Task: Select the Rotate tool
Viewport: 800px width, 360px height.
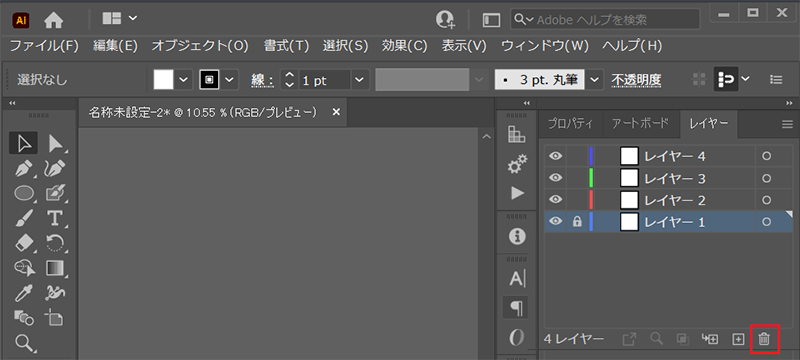Action: tap(55, 243)
